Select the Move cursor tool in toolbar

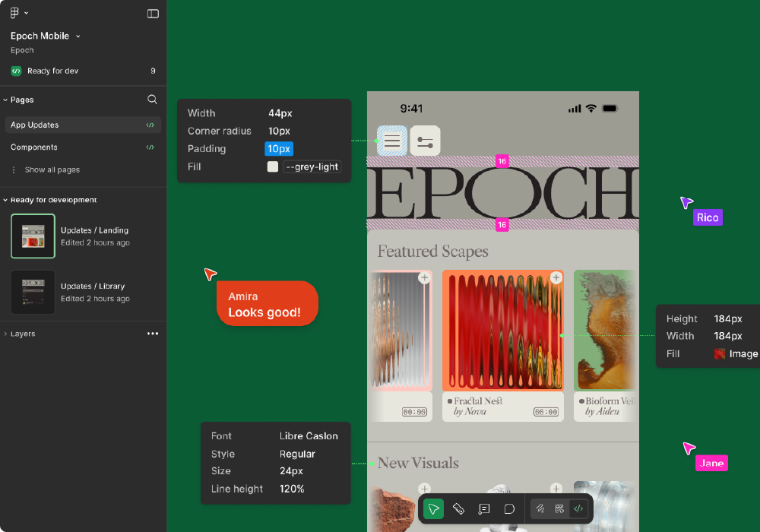pyautogui.click(x=434, y=509)
